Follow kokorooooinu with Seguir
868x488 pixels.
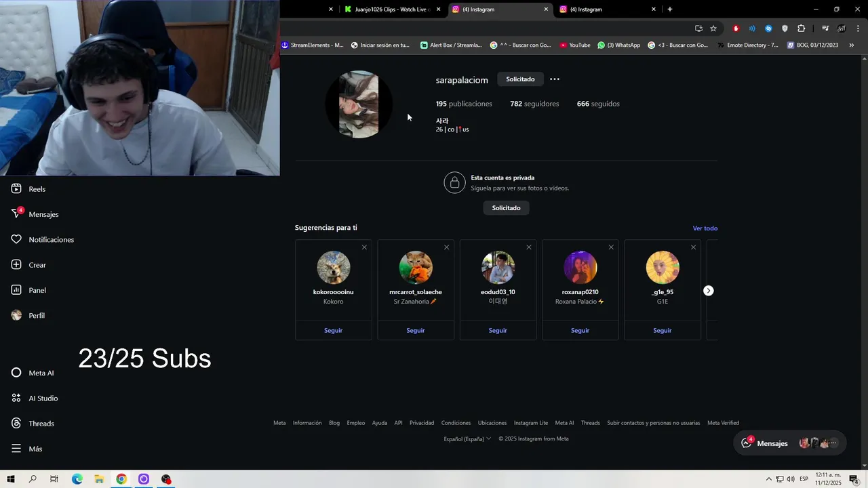click(x=333, y=331)
